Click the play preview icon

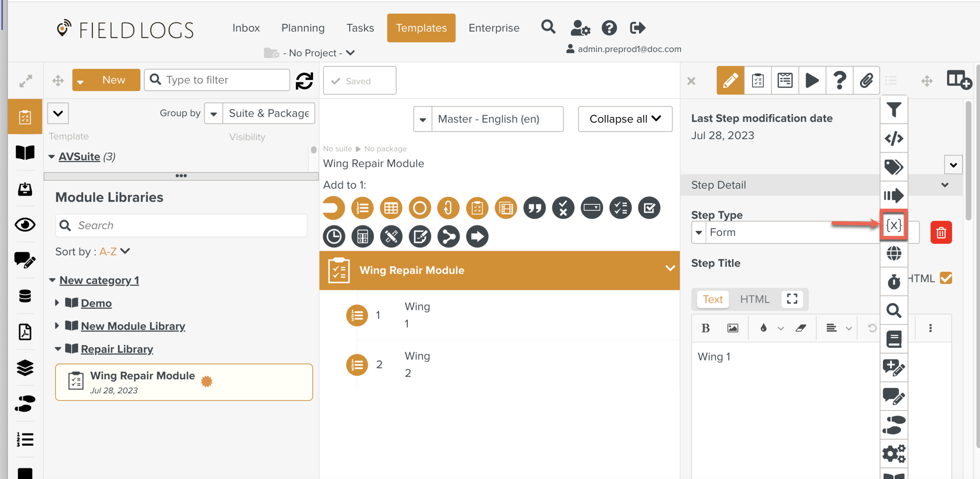click(x=812, y=80)
